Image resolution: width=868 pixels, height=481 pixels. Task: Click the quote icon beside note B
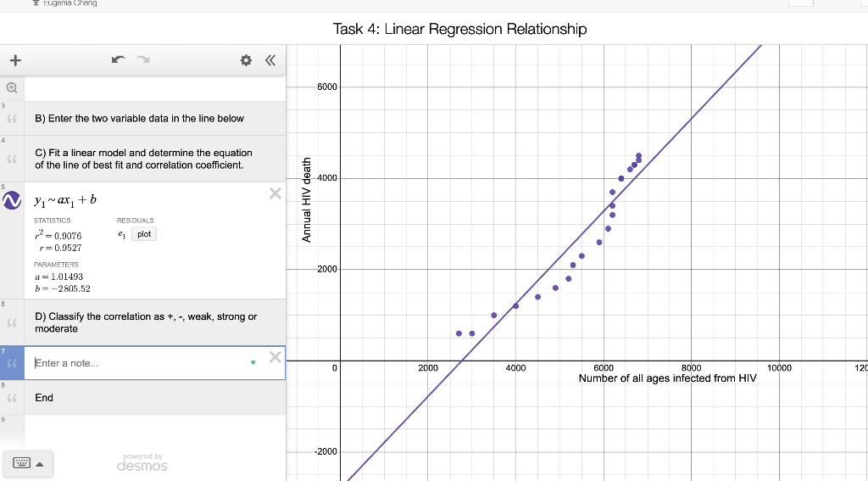(x=12, y=119)
